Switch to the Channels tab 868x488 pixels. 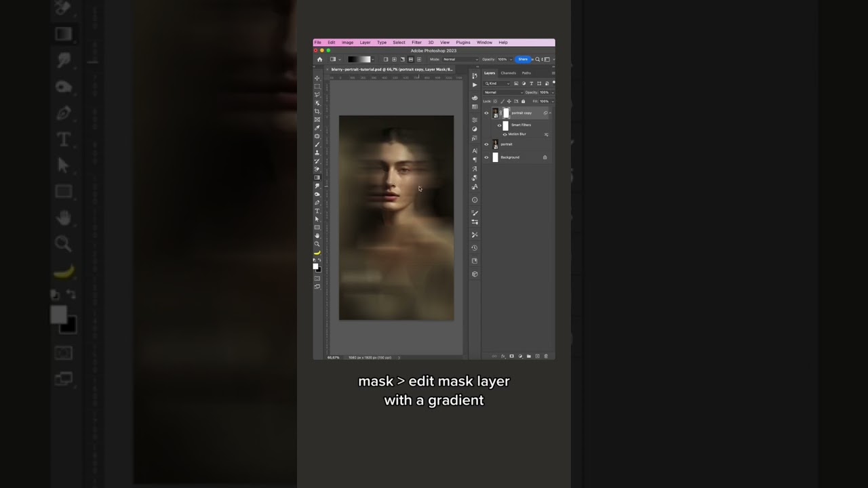tap(509, 73)
